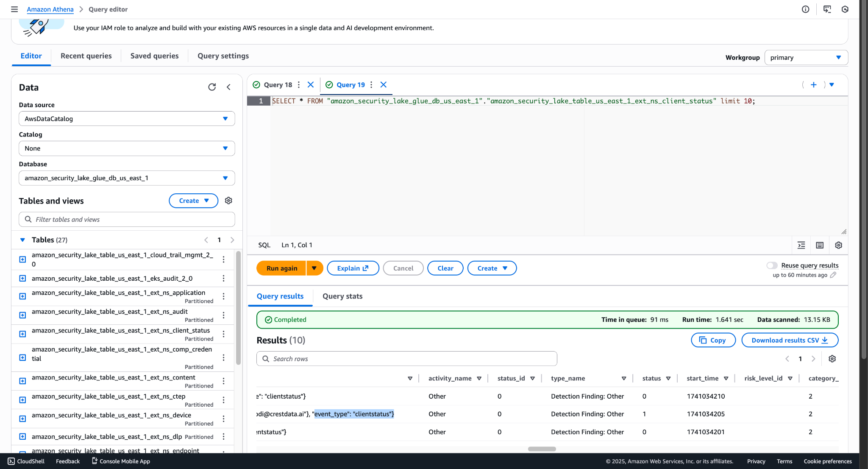Click the tables list vertical scrollbar
Image resolution: width=868 pixels, height=469 pixels.
[239, 308]
